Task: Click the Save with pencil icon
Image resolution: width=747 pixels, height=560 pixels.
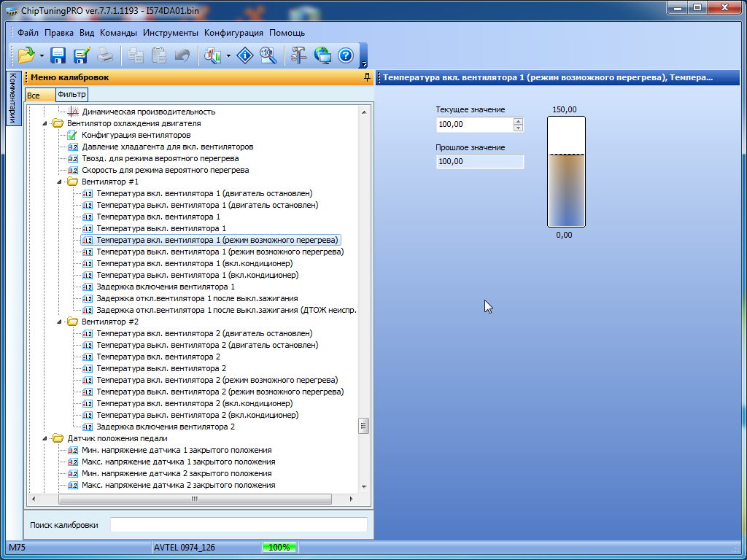Action: (81, 55)
